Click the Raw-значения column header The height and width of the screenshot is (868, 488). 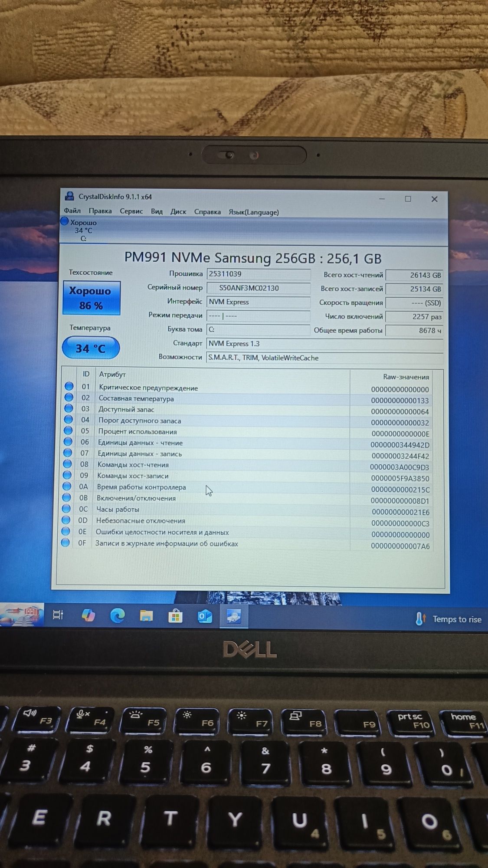[x=406, y=377]
